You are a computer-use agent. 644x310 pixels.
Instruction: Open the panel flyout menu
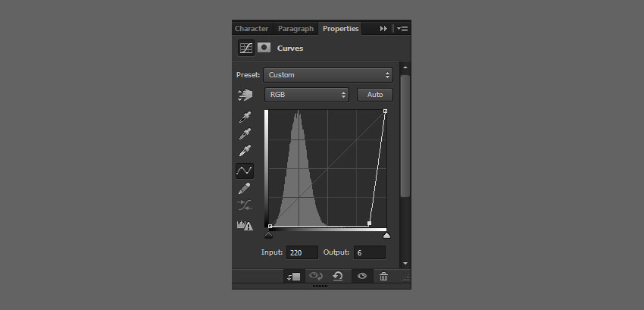402,28
